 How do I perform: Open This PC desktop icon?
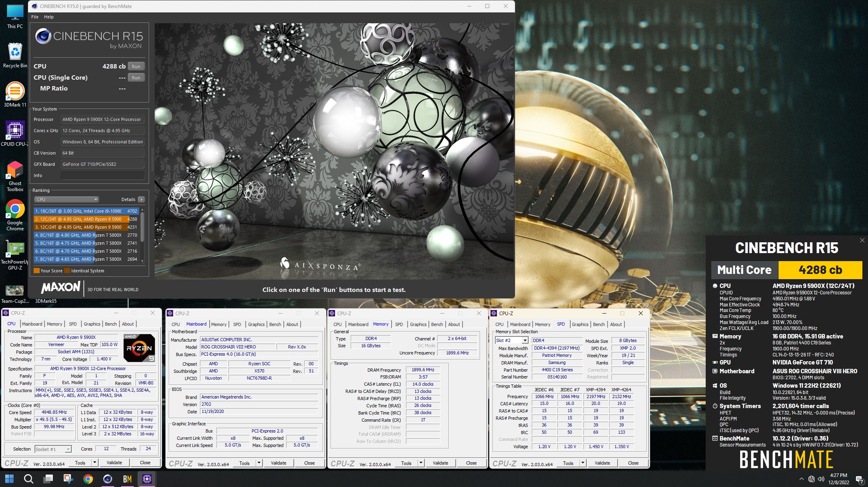(15, 16)
